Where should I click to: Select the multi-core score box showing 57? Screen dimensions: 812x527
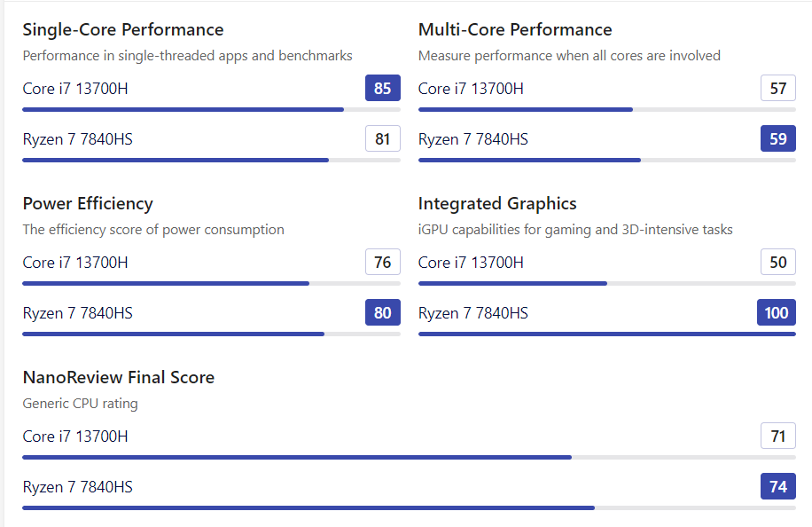(x=778, y=89)
